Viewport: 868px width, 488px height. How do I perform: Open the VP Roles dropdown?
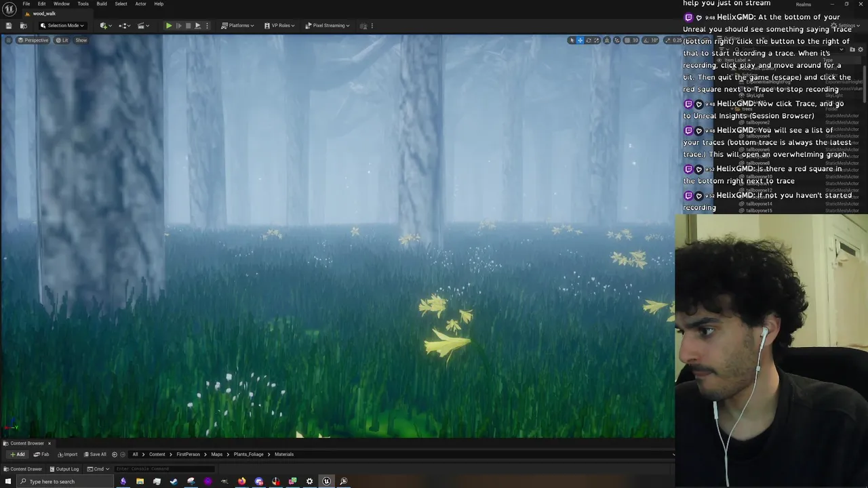point(279,26)
